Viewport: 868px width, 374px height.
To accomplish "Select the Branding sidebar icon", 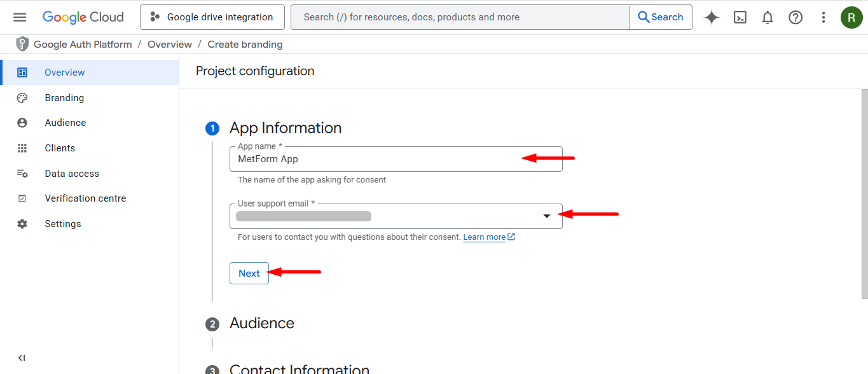I will pos(22,97).
